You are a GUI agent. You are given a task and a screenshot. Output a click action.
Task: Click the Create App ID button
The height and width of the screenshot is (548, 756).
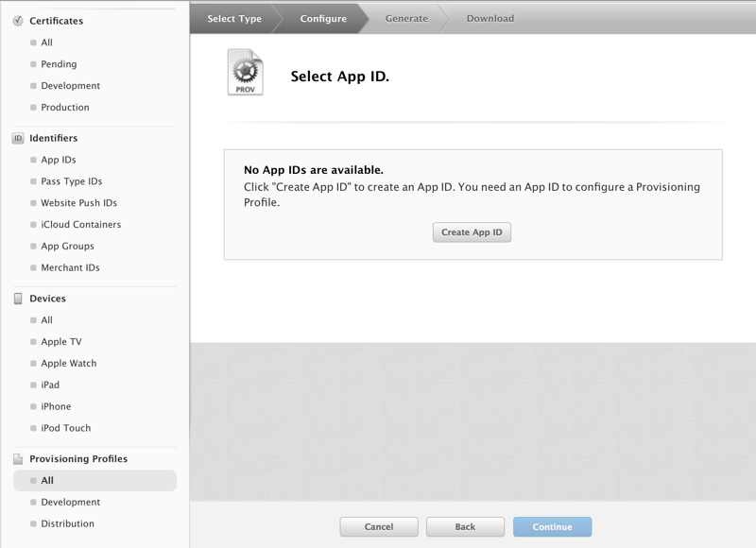click(472, 232)
